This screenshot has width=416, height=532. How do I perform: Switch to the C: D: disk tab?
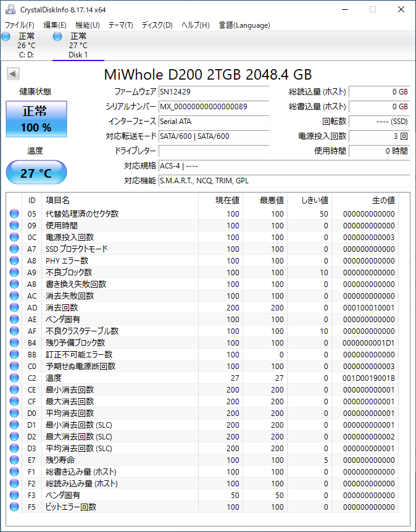[26, 46]
